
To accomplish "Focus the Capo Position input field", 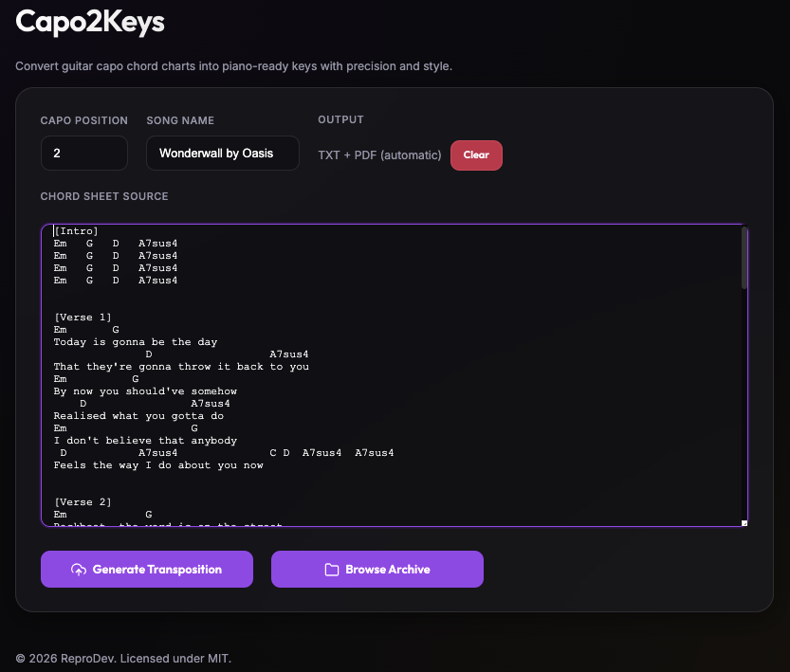I will 83,153.
